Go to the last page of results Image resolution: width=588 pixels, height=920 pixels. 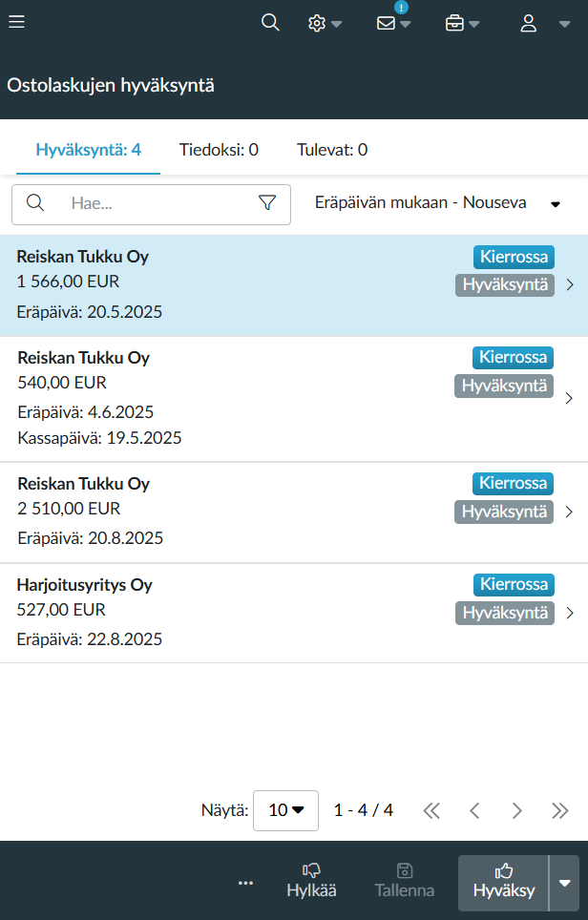(559, 810)
